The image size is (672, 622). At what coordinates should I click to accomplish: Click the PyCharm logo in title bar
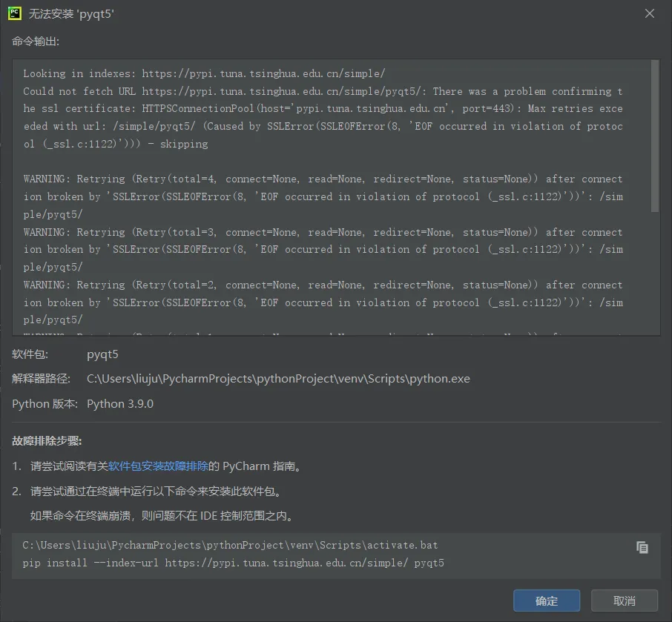pos(15,13)
